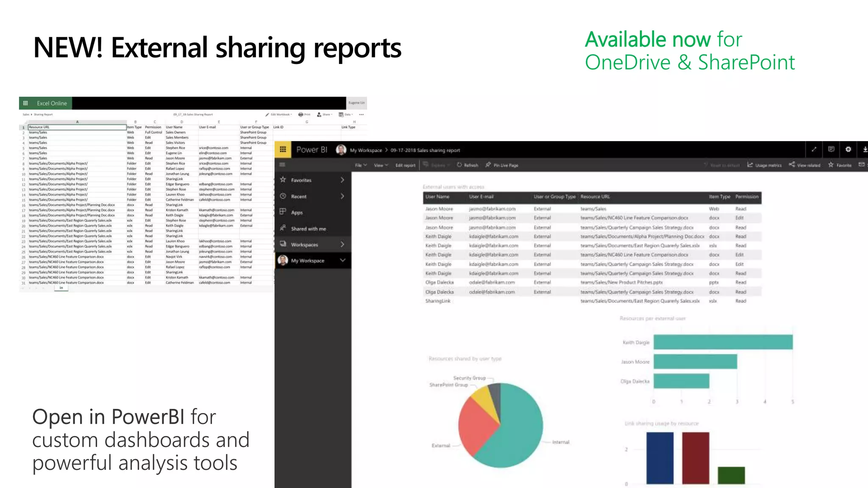Image resolution: width=868 pixels, height=488 pixels.
Task: Click the green bar in link sharing chart
Action: click(731, 475)
